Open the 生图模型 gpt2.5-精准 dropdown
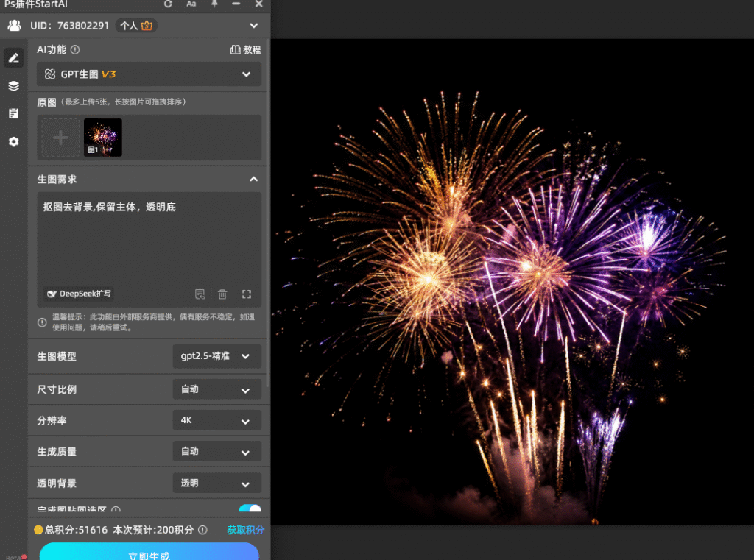The image size is (754, 560). click(217, 356)
